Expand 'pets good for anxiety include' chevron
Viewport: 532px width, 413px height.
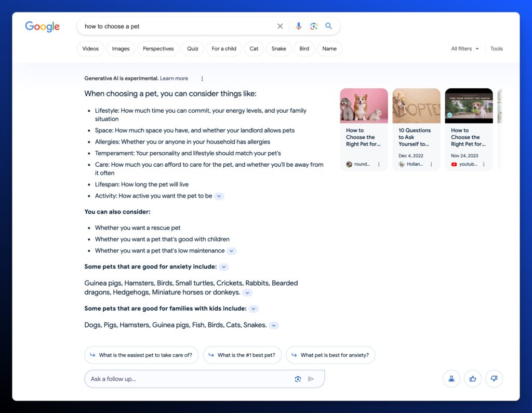[x=223, y=267]
